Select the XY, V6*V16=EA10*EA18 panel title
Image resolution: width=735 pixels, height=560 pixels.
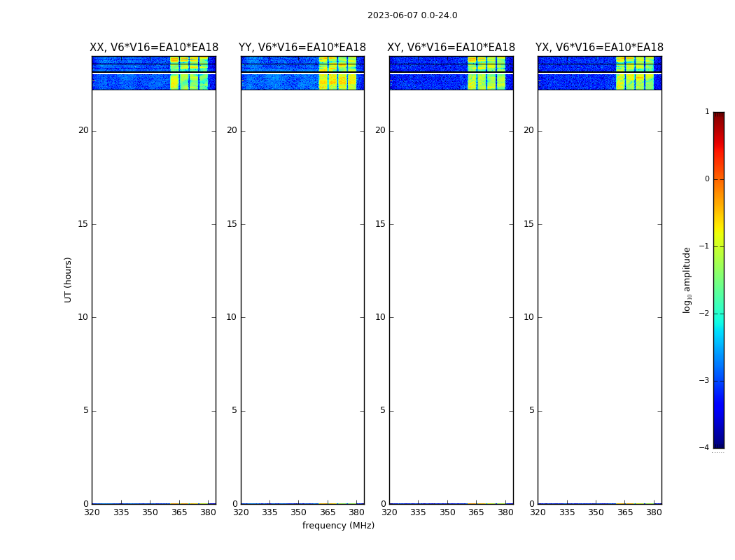click(x=451, y=48)
